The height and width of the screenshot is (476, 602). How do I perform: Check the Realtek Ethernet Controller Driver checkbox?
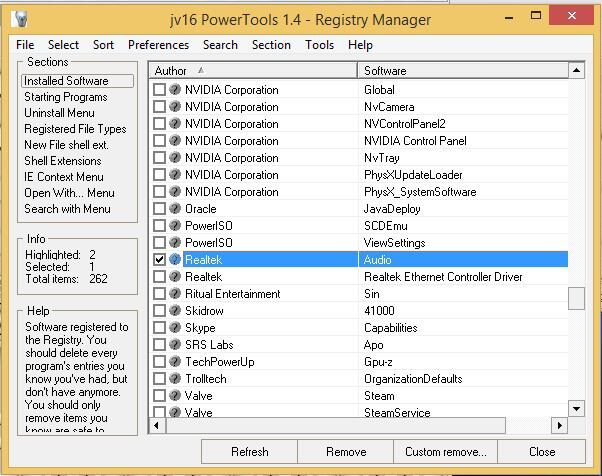[x=159, y=276]
